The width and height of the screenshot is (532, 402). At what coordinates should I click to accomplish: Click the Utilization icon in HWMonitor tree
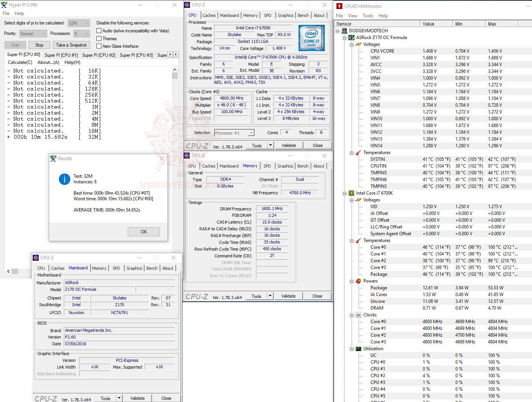coord(359,349)
